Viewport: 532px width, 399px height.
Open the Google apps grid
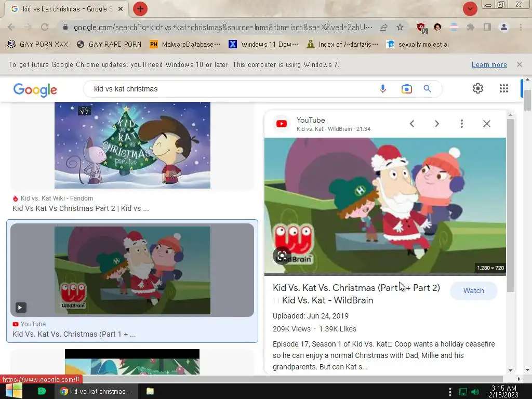[x=504, y=88]
